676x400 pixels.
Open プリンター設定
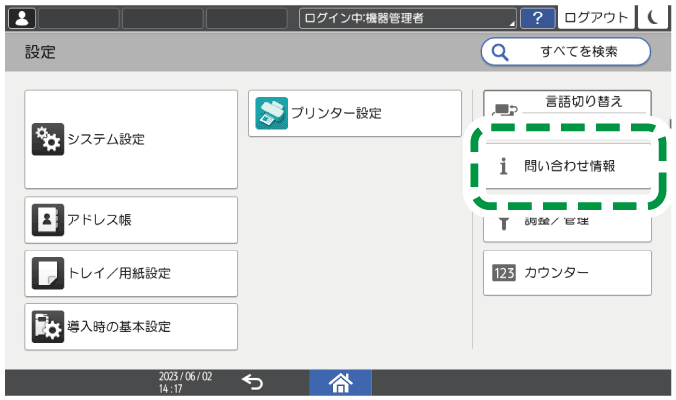(355, 113)
